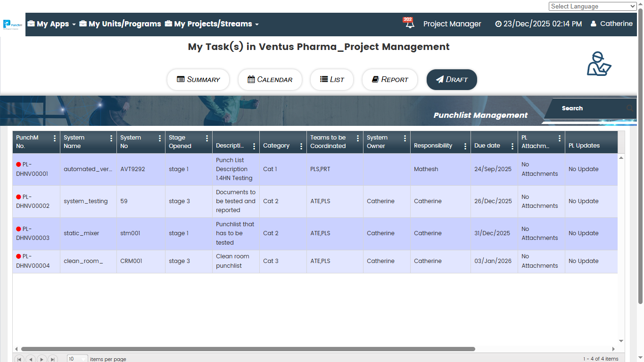Click the Draft button
Viewport: 644px width, 362px height.
[452, 80]
